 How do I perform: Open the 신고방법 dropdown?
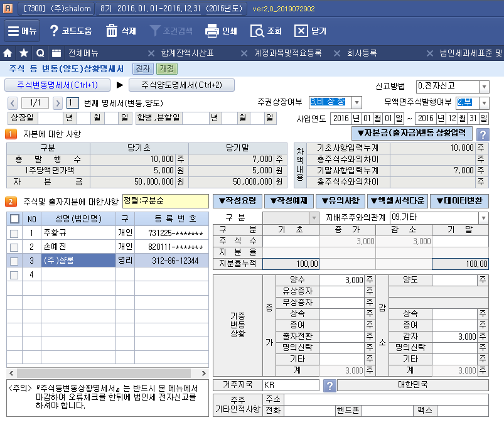click(484, 87)
